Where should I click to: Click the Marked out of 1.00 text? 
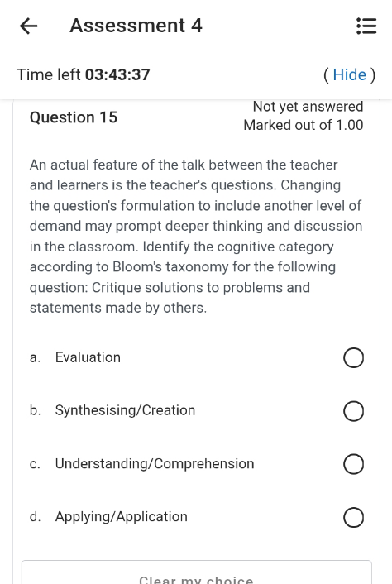[x=304, y=125]
